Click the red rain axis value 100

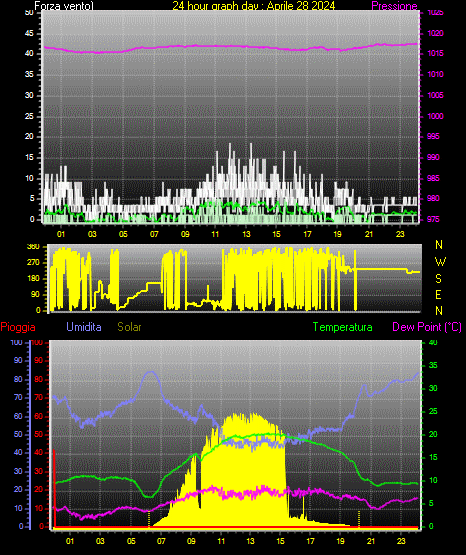tap(37, 343)
